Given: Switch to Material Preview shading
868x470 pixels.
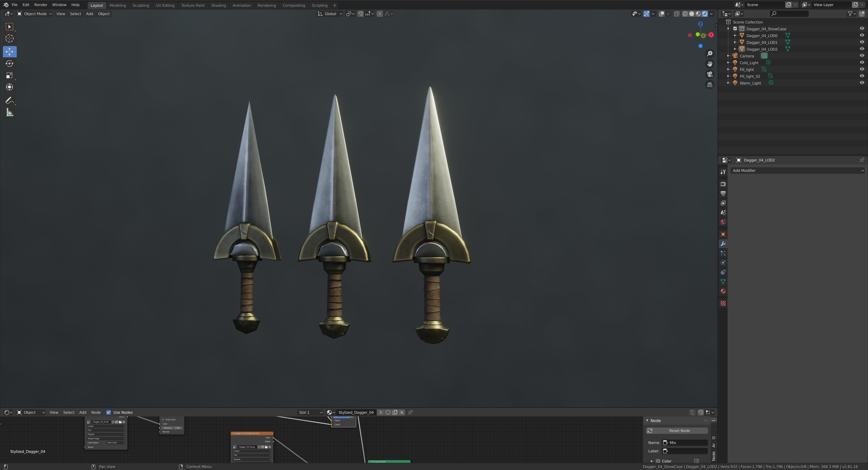Looking at the screenshot, I should tap(698, 14).
